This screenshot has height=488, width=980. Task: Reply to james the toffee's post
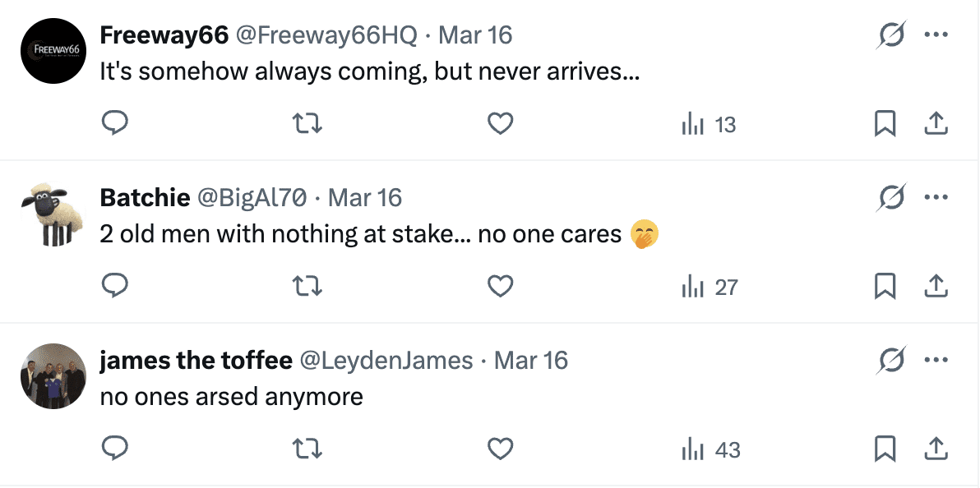click(114, 449)
